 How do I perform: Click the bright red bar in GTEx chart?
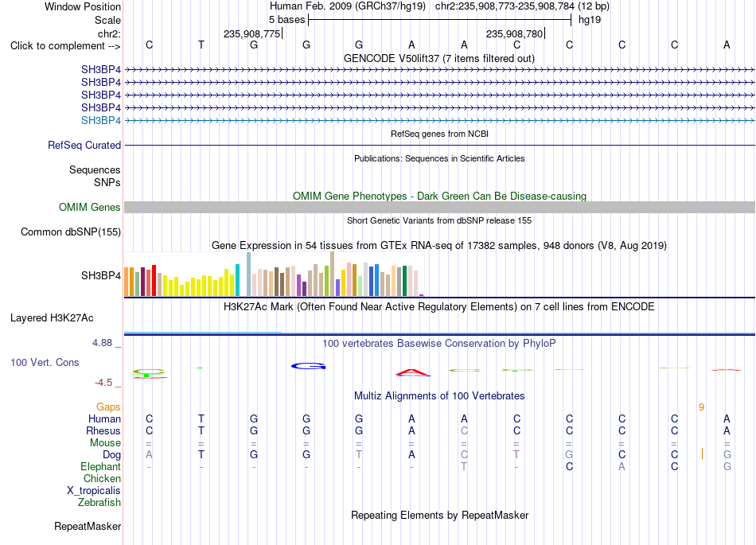pyautogui.click(x=154, y=280)
